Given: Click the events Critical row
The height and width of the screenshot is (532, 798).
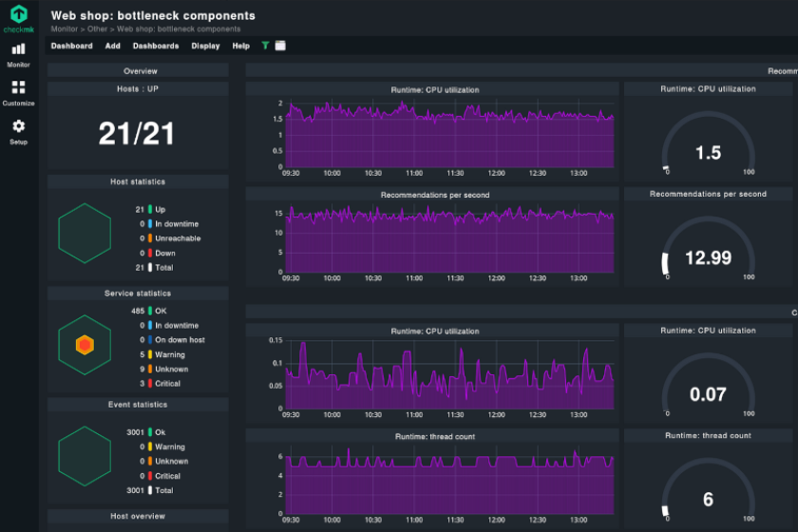Looking at the screenshot, I should click(160, 476).
